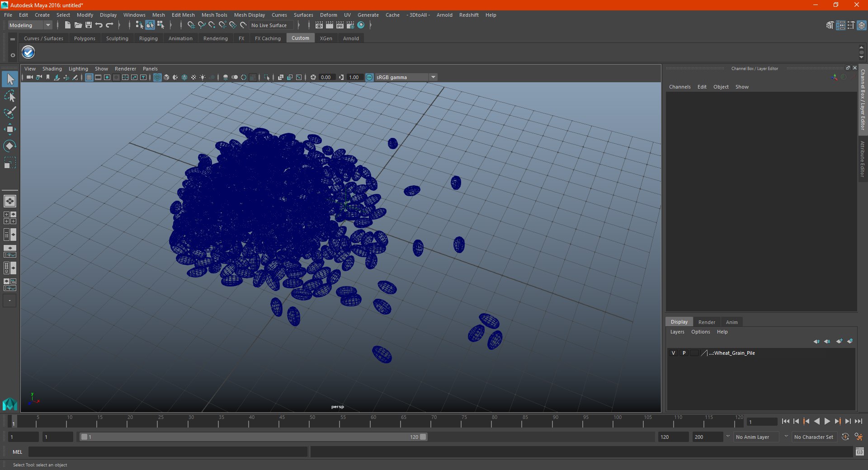The width and height of the screenshot is (868, 470).
Task: Create layer from selected objects
Action: pos(850,341)
